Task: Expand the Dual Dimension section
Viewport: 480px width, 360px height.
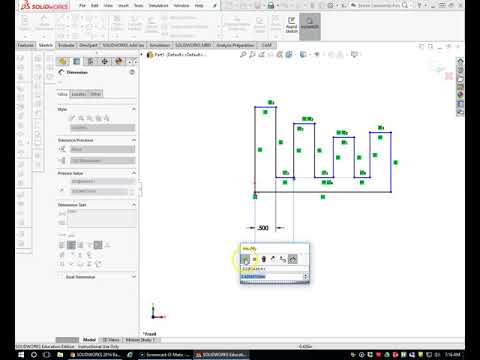Action: click(134, 277)
